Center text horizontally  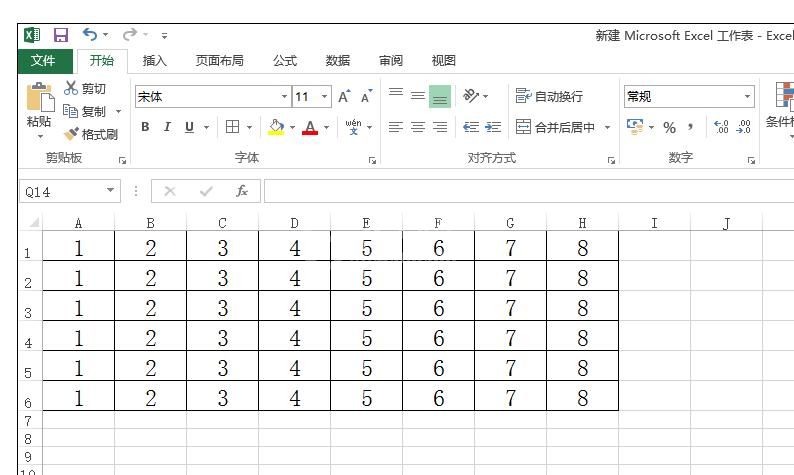coord(418,127)
